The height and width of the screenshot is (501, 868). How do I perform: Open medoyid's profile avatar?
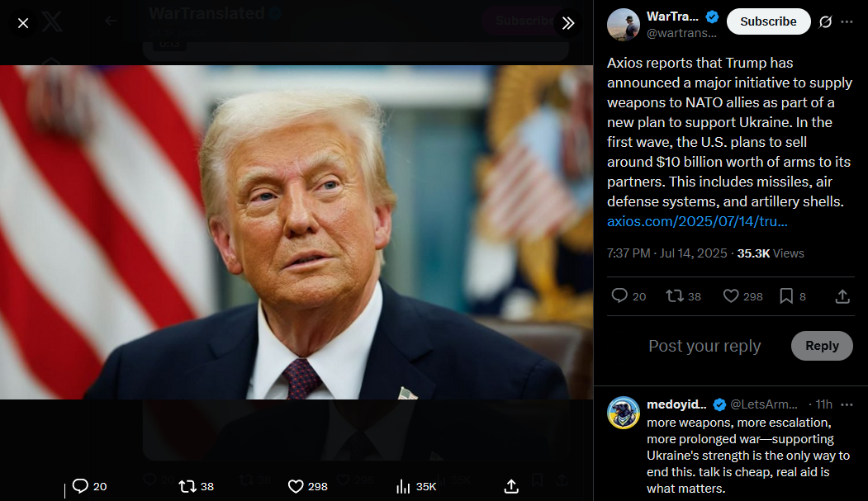[624, 413]
